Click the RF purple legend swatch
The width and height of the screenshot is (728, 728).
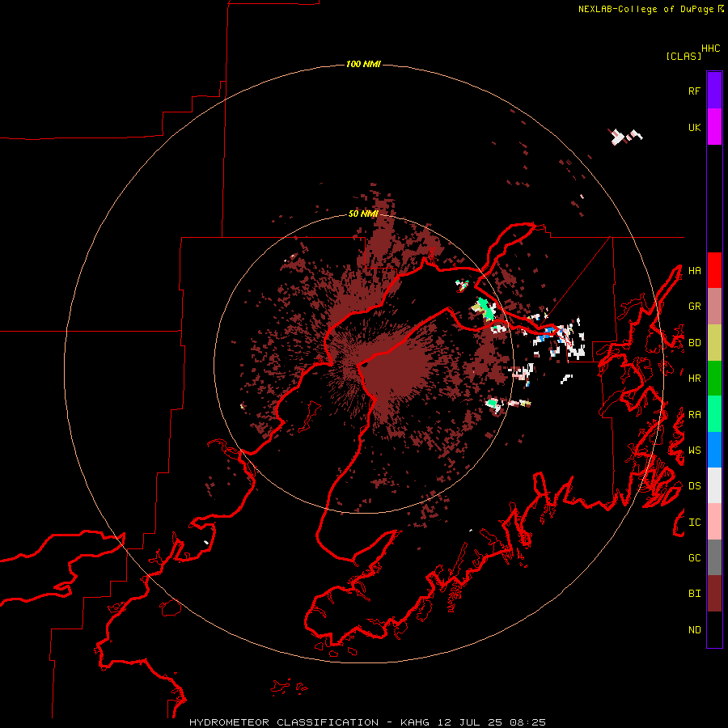pos(714,91)
